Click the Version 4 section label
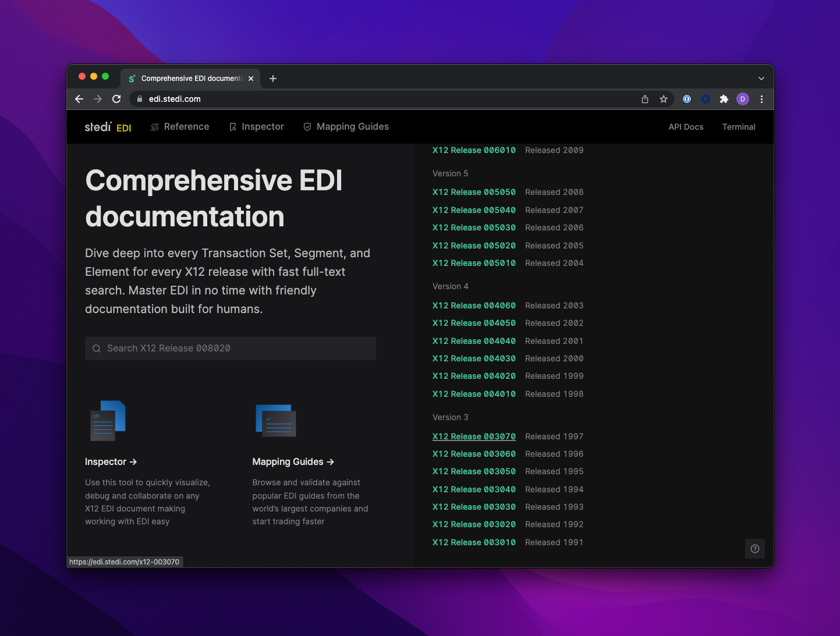Image resolution: width=840 pixels, height=636 pixels. 451,286
